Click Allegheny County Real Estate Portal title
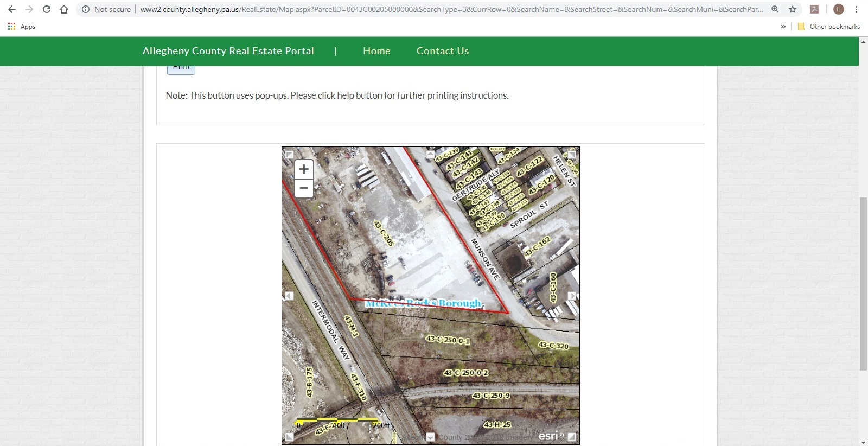The height and width of the screenshot is (446, 868). pyautogui.click(x=228, y=51)
